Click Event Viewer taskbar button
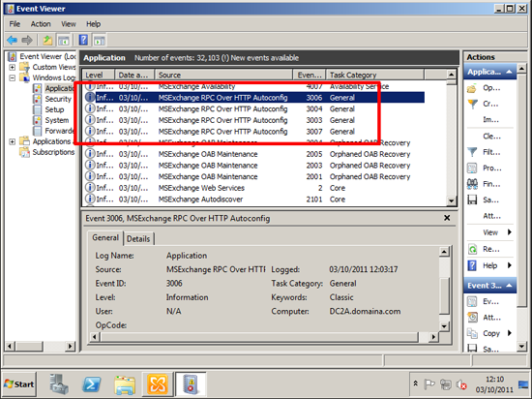532x399 pixels. pyautogui.click(x=191, y=384)
